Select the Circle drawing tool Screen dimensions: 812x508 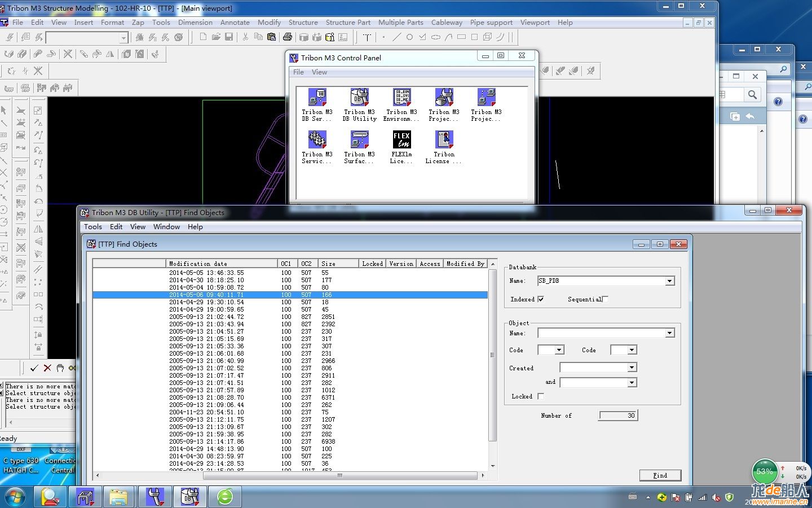tap(409, 37)
